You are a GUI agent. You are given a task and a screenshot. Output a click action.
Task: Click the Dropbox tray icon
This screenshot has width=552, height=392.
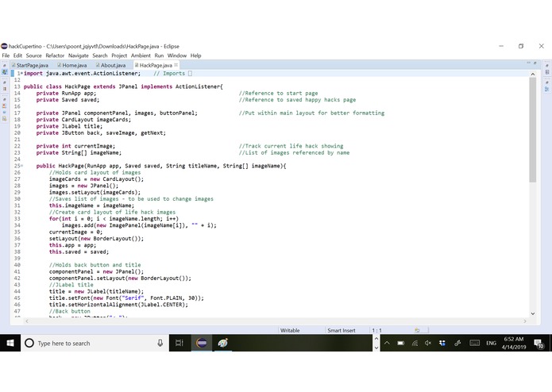click(x=442, y=343)
